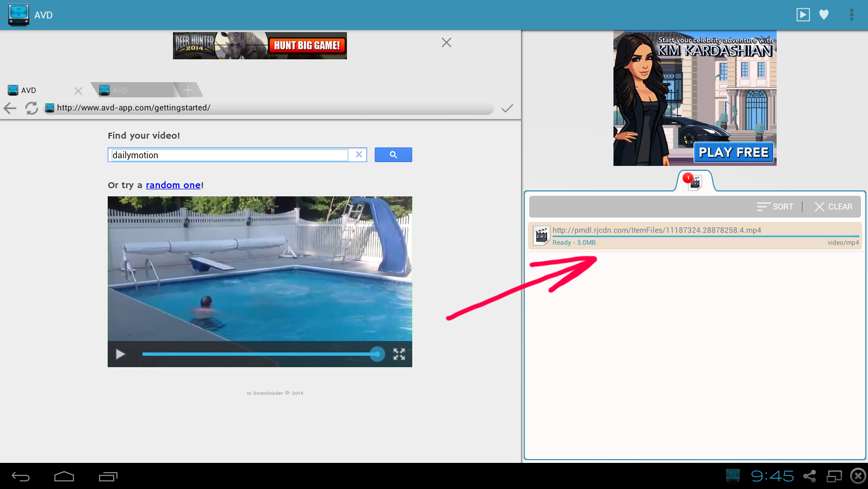
Task: Reload the page with refresh icon
Action: [x=32, y=108]
